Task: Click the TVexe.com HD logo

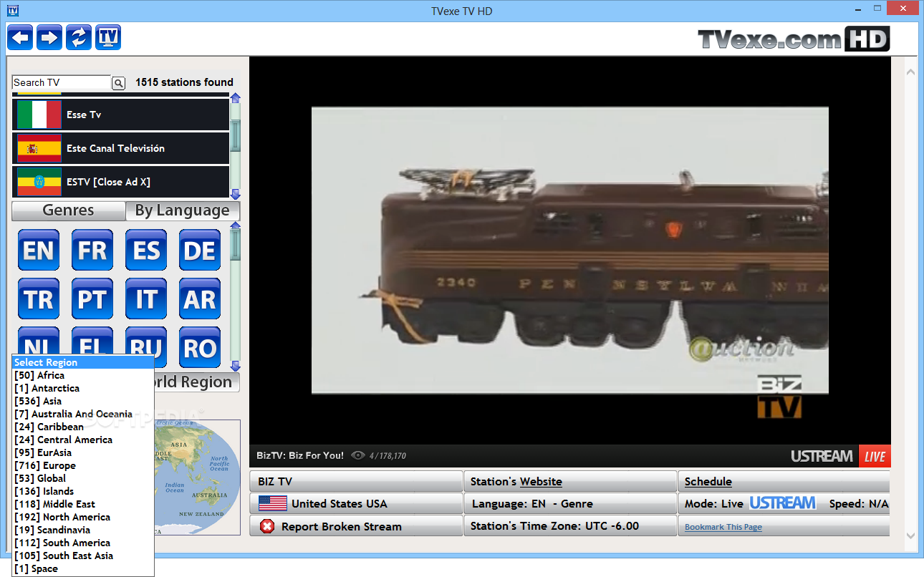Action: (x=794, y=39)
